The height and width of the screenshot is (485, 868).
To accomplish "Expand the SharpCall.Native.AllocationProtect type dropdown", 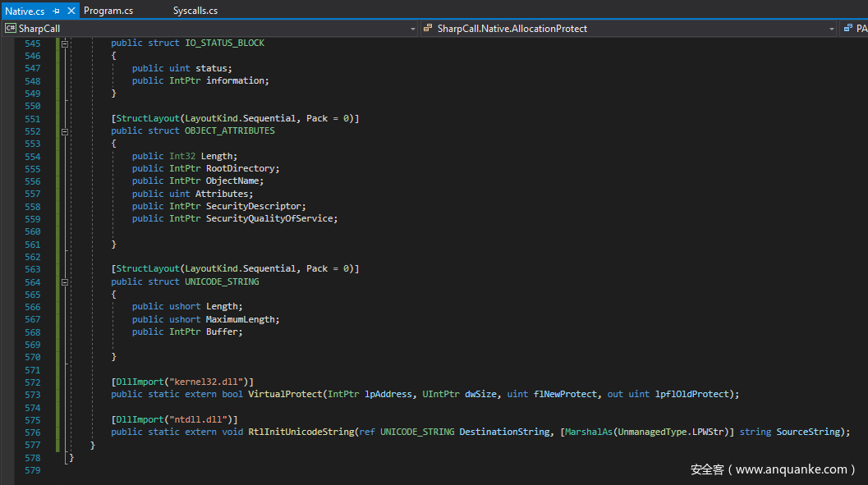I will pyautogui.click(x=831, y=29).
